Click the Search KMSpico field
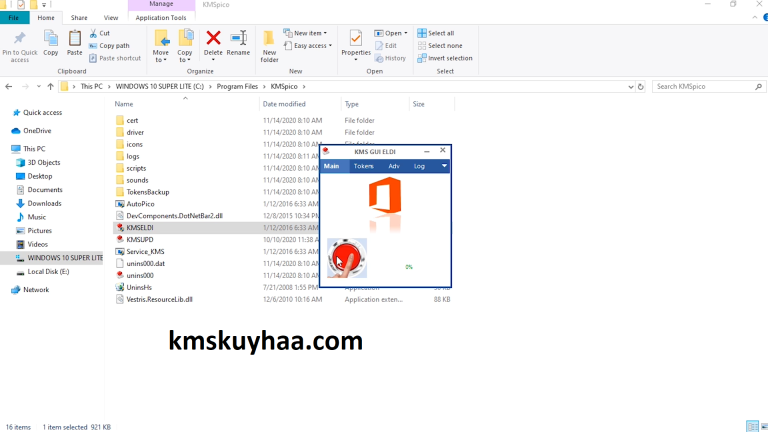 coord(709,86)
